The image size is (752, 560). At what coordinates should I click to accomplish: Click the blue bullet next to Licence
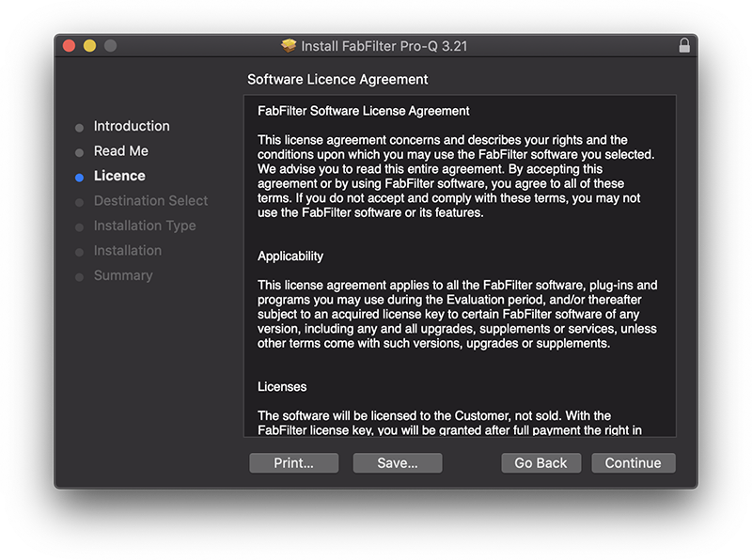click(80, 178)
